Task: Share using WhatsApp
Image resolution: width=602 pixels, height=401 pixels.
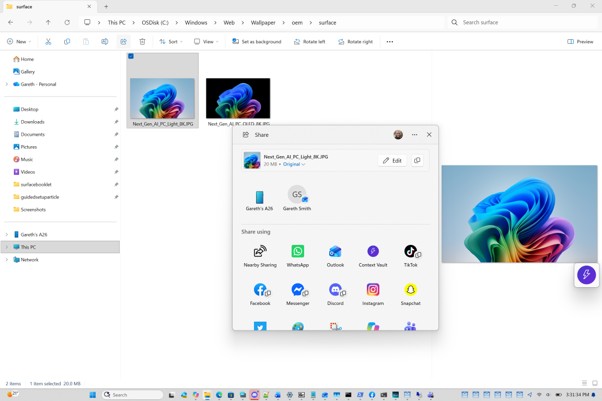Action: pos(298,256)
